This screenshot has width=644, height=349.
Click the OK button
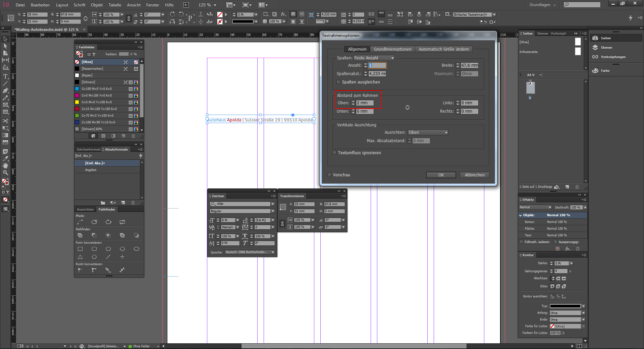pos(441,175)
